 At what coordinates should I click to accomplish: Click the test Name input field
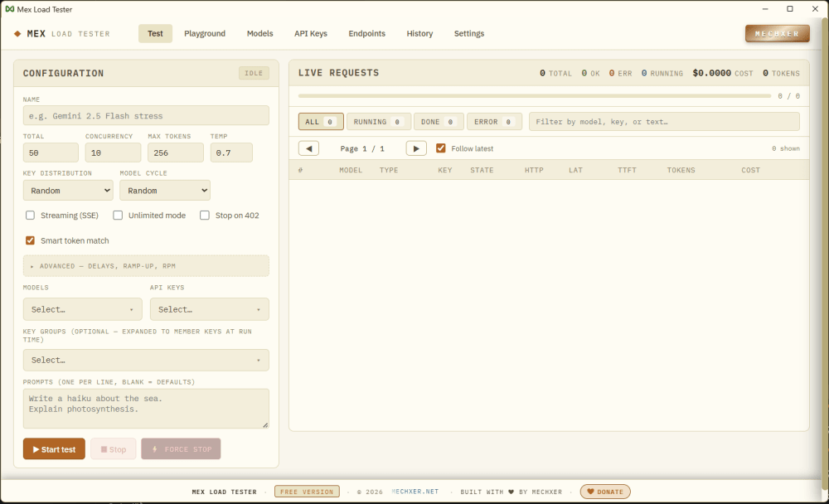pos(146,116)
